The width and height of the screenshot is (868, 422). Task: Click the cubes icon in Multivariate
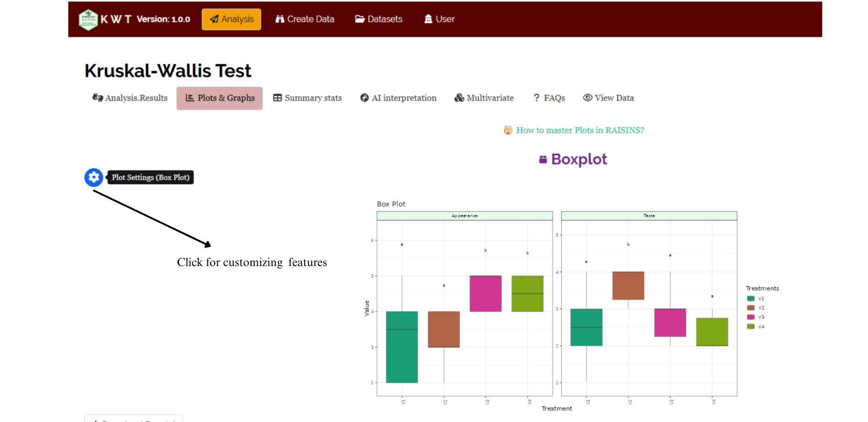459,98
